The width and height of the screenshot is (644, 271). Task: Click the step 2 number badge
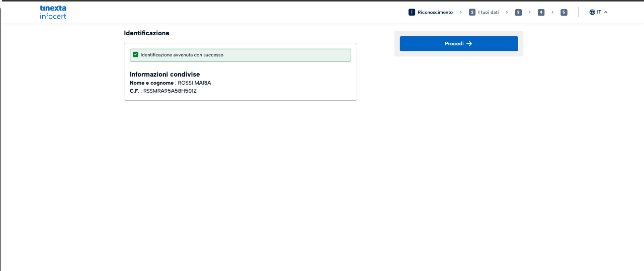coord(472,12)
